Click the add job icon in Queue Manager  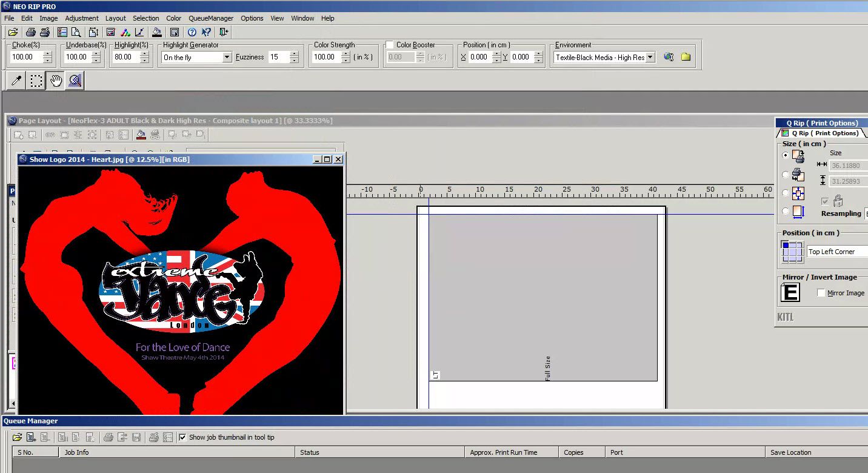point(32,437)
